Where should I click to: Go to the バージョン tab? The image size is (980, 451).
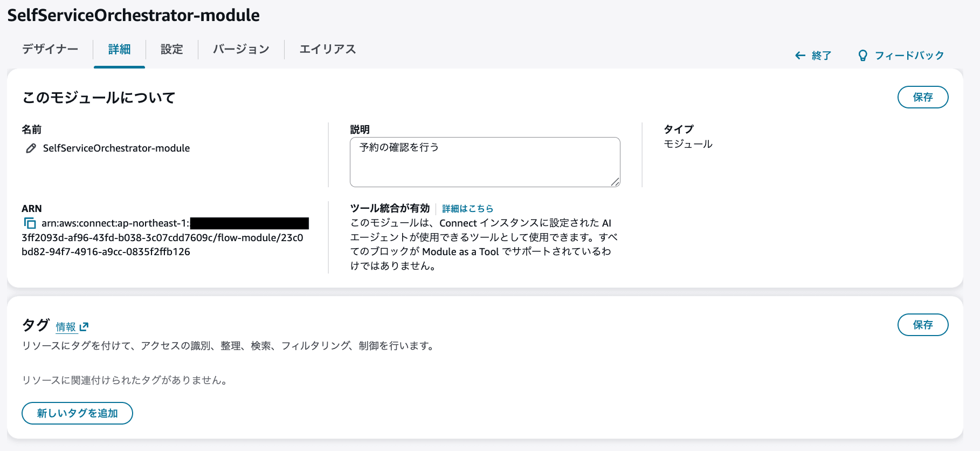pos(241,49)
